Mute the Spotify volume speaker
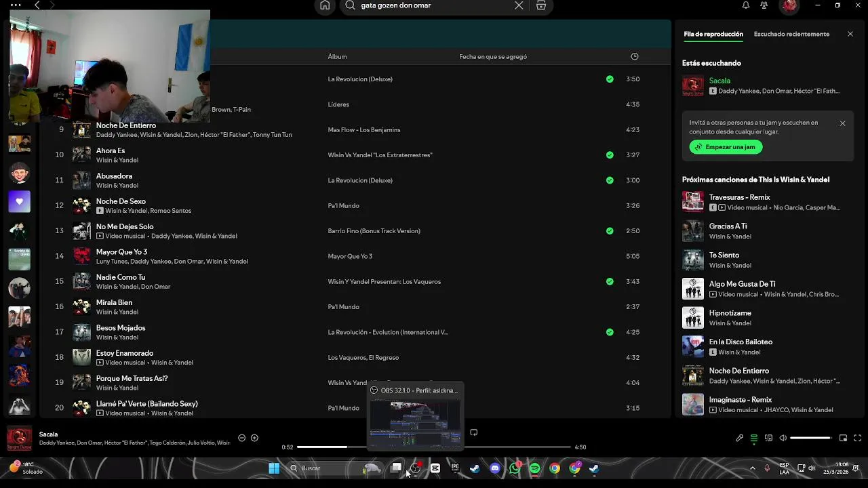The image size is (868, 488). [783, 438]
